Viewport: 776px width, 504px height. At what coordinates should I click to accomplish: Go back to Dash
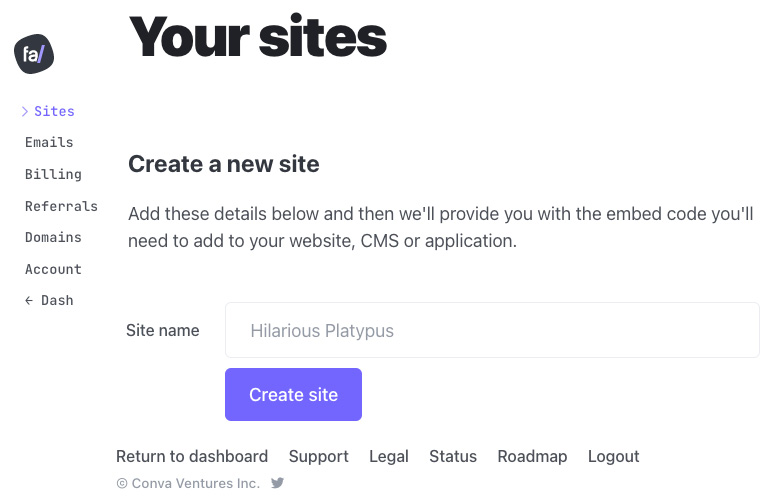tap(57, 300)
